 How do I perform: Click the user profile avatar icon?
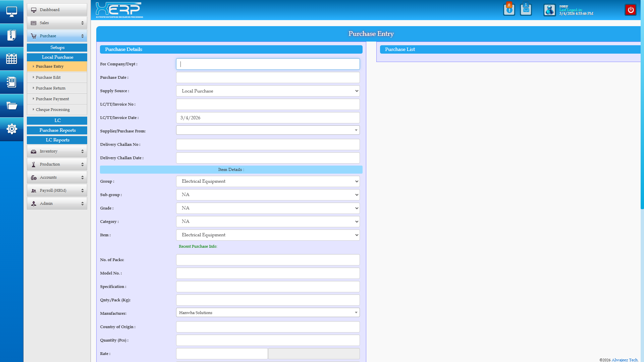point(549,10)
